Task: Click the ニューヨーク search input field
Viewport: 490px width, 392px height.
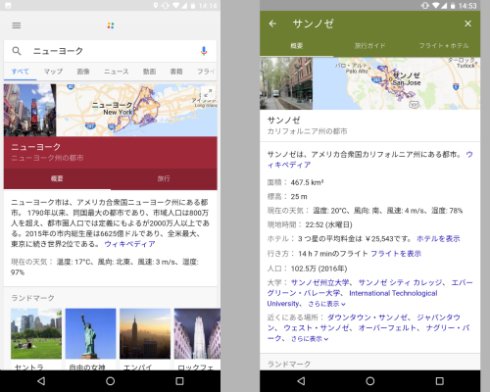Action: coord(110,51)
